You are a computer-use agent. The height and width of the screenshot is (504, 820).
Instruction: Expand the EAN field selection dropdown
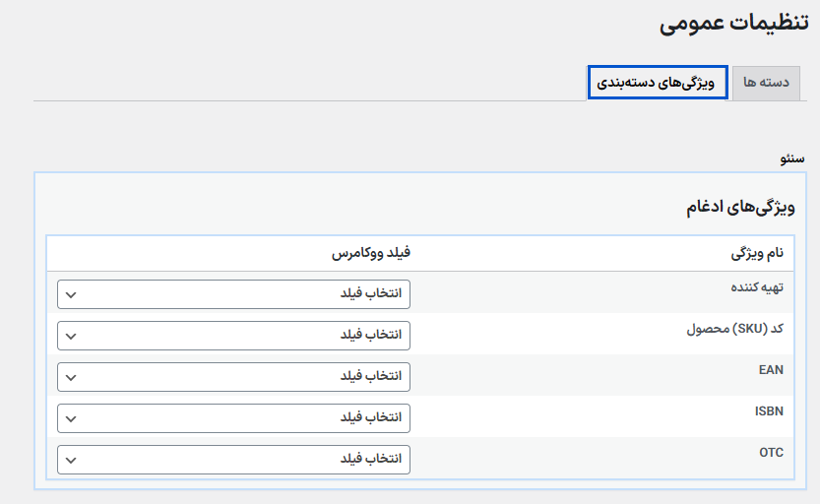233,376
